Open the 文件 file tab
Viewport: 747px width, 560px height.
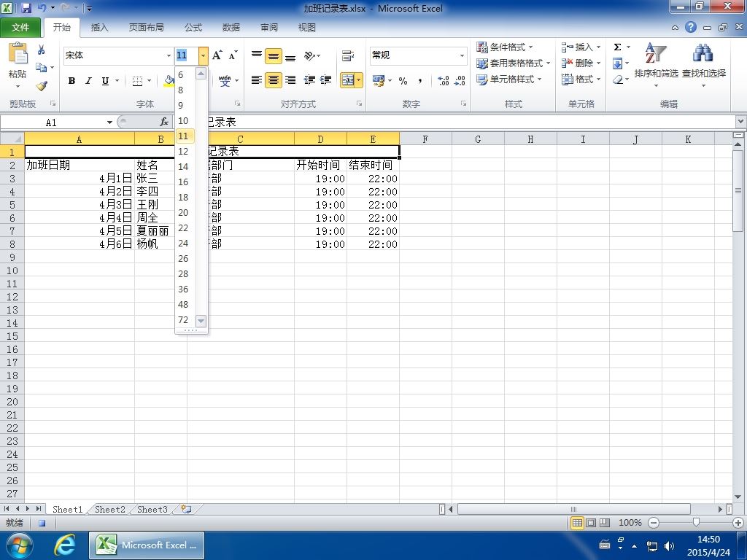(x=20, y=28)
